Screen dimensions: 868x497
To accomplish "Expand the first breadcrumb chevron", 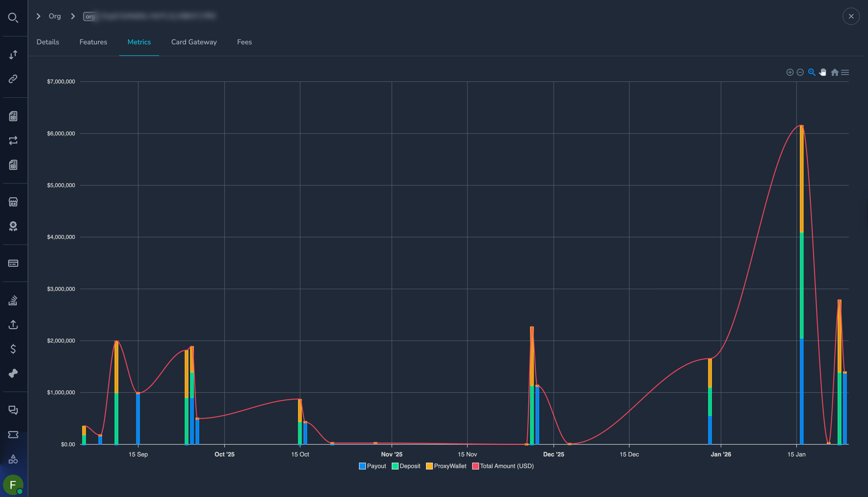I will 39,16.
